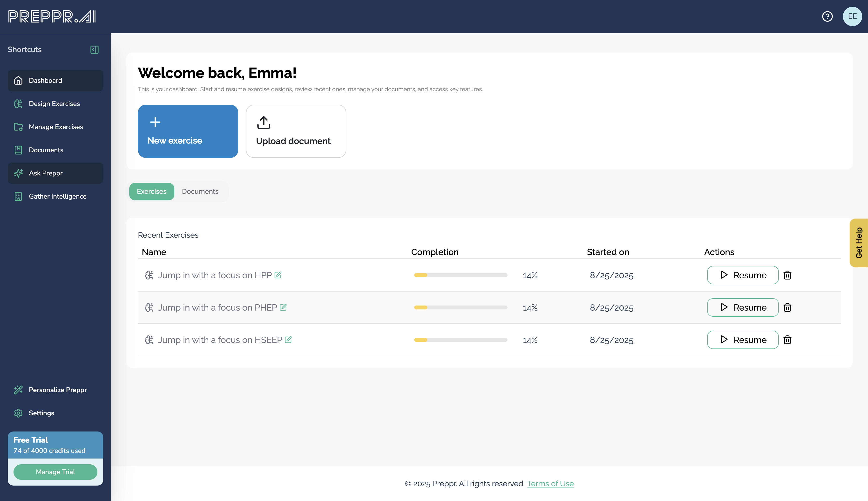
Task: Open the Terms of Use link
Action: pos(550,483)
